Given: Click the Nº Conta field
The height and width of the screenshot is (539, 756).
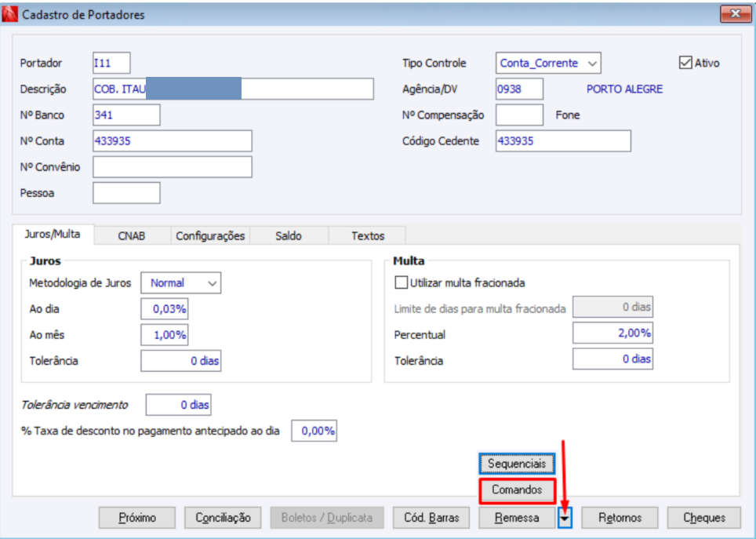Looking at the screenshot, I should pyautogui.click(x=172, y=141).
